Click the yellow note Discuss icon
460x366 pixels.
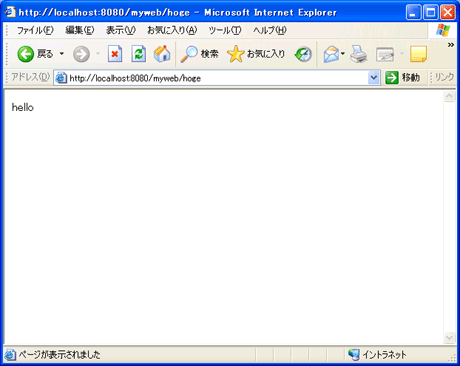coord(418,54)
